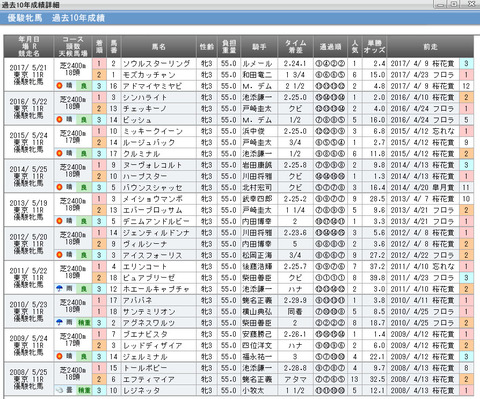This screenshot has height=399, width=480.
Task: Click the odds value 39.8
Action: tap(377, 278)
